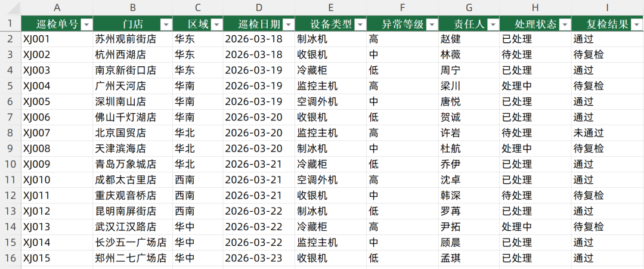Screen dimensions: 644x269
Task: Click 华东 region cell in XJ003 row
Action: click(x=198, y=70)
